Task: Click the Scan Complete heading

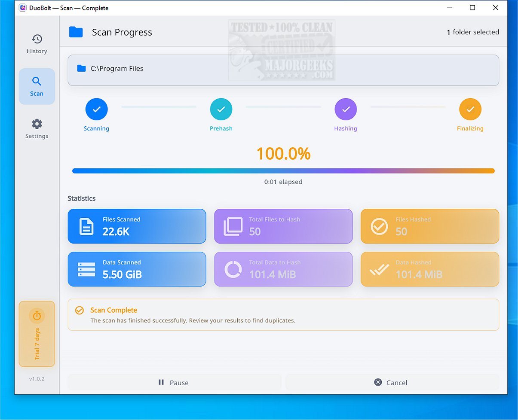Action: [114, 310]
